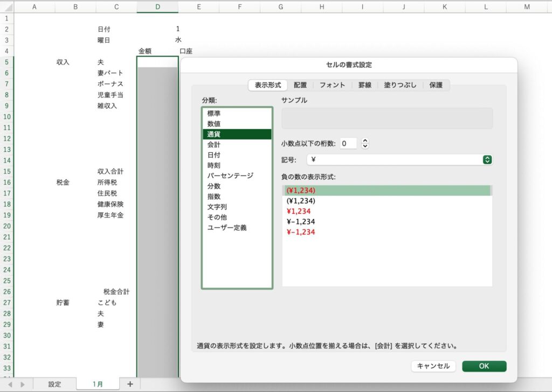This screenshot has height=392, width=552.
Task: Click the add new sheet plus icon
Action: (129, 384)
